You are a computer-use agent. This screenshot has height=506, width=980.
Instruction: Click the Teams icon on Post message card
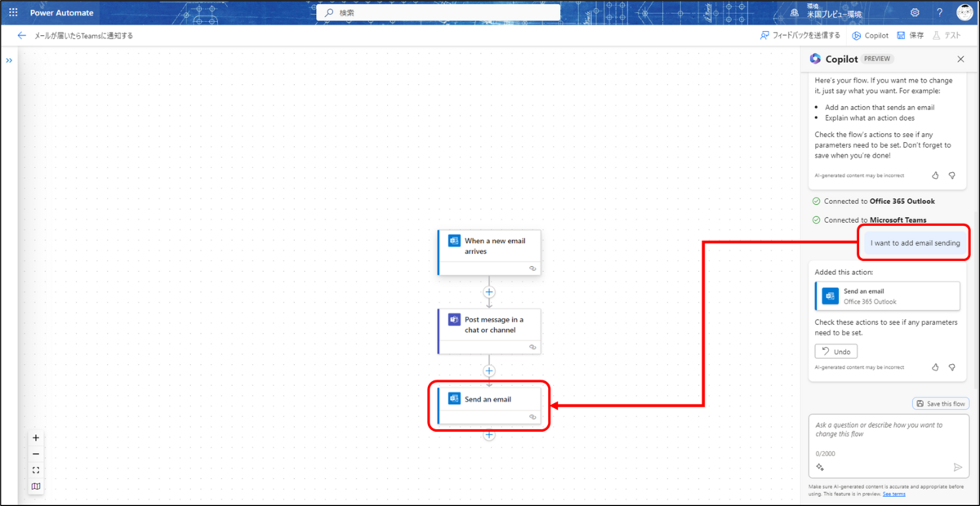pos(454,320)
